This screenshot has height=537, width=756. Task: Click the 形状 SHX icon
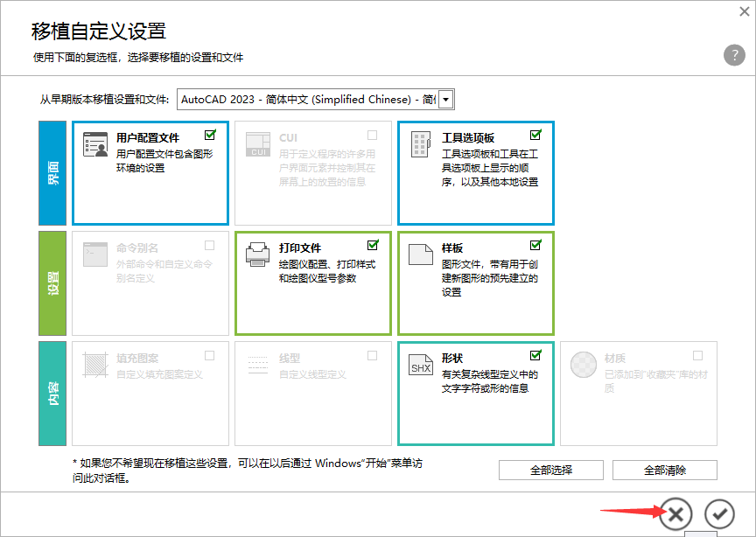(x=420, y=365)
